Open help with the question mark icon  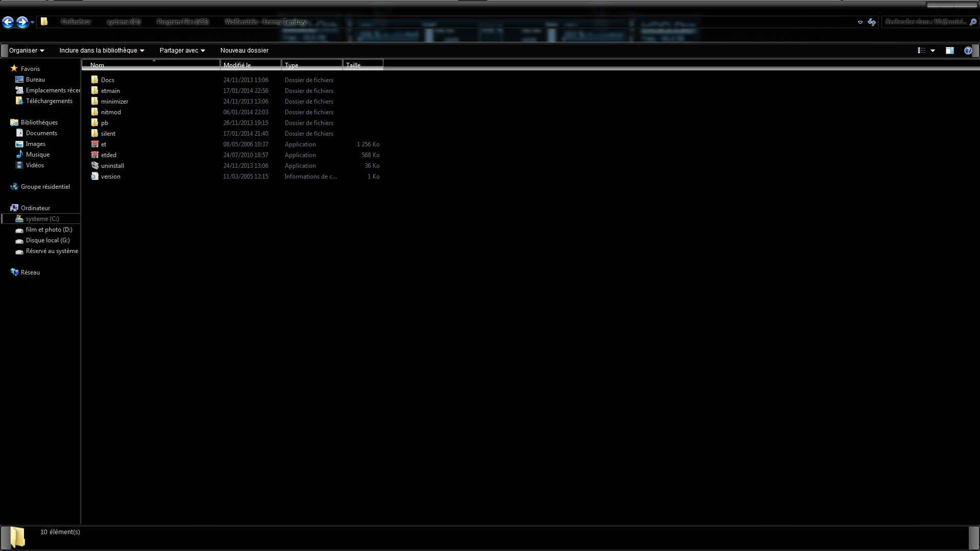click(x=968, y=51)
